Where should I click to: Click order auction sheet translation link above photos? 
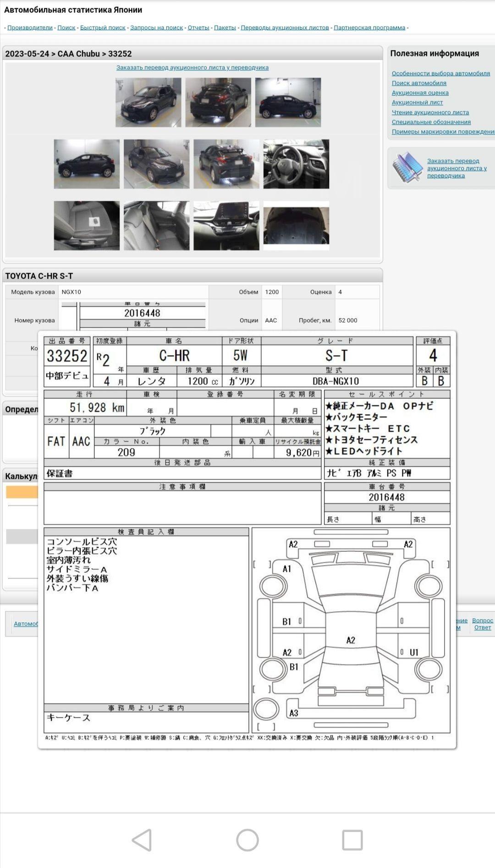click(192, 67)
